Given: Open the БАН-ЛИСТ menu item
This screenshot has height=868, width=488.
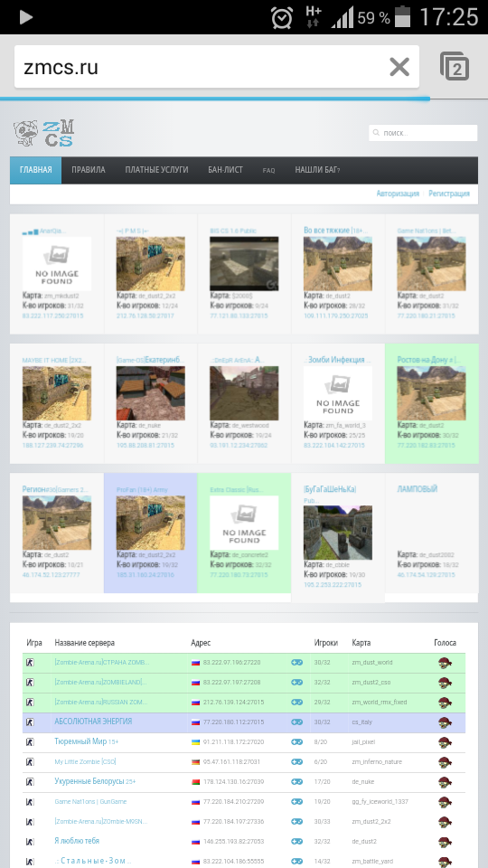Looking at the screenshot, I should [x=225, y=170].
